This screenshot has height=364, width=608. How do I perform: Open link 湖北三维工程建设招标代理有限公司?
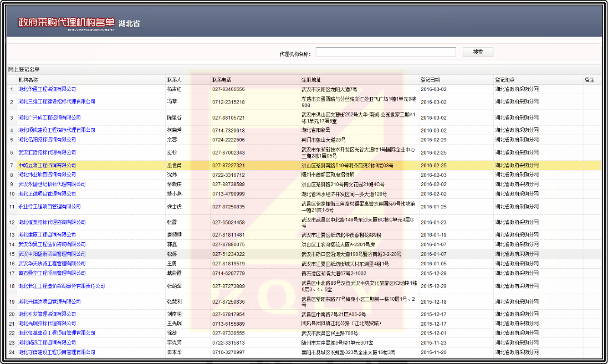(x=57, y=102)
